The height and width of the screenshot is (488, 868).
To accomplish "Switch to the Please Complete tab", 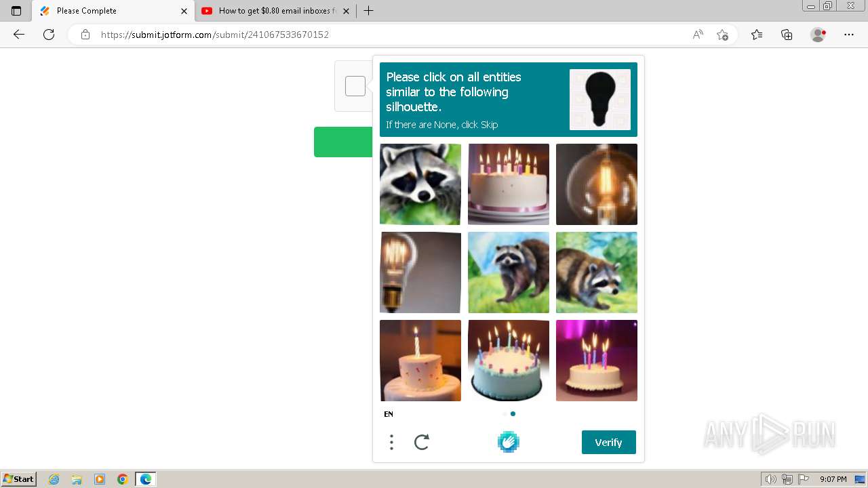I will pyautogui.click(x=113, y=11).
